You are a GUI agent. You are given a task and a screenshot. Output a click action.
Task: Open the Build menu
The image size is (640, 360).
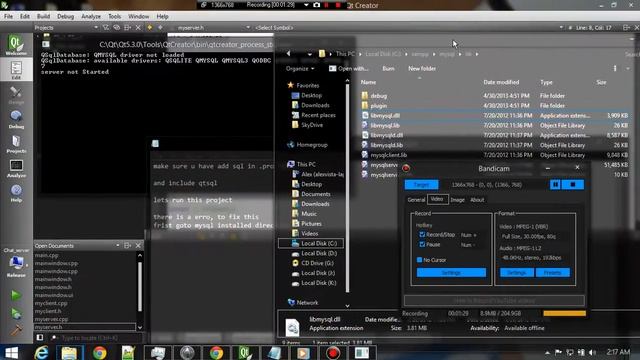click(43, 16)
